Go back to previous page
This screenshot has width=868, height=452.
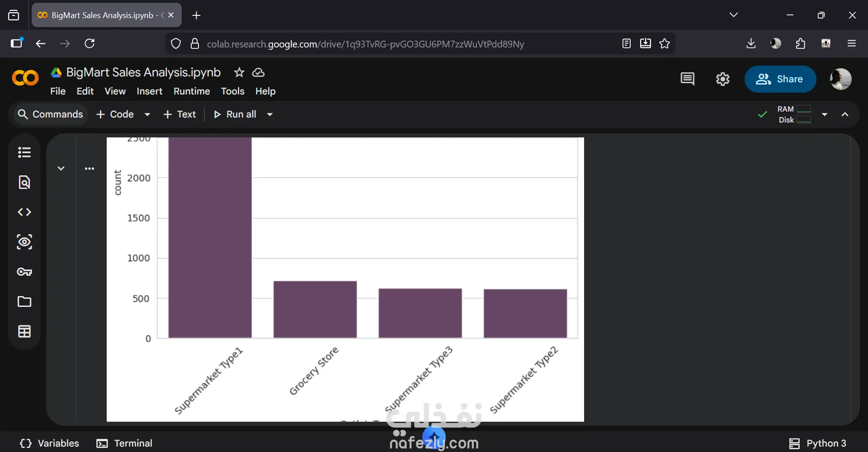tap(41, 43)
